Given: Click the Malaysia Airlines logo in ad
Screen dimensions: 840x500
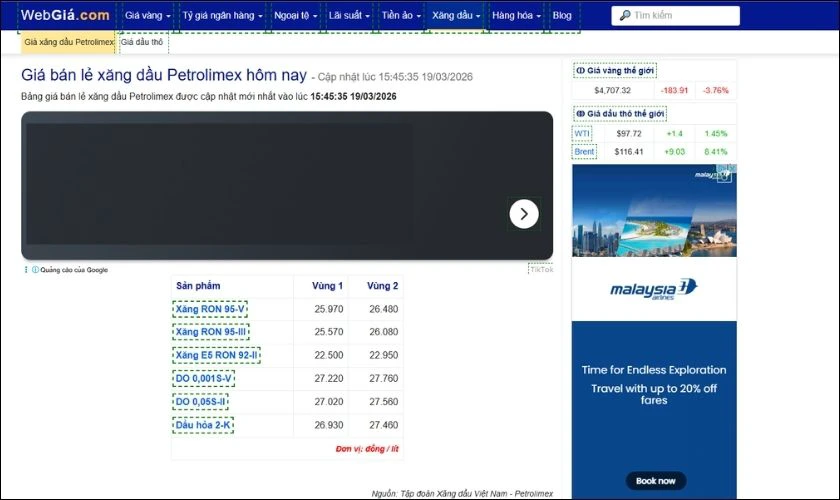Looking at the screenshot, I should (x=654, y=289).
